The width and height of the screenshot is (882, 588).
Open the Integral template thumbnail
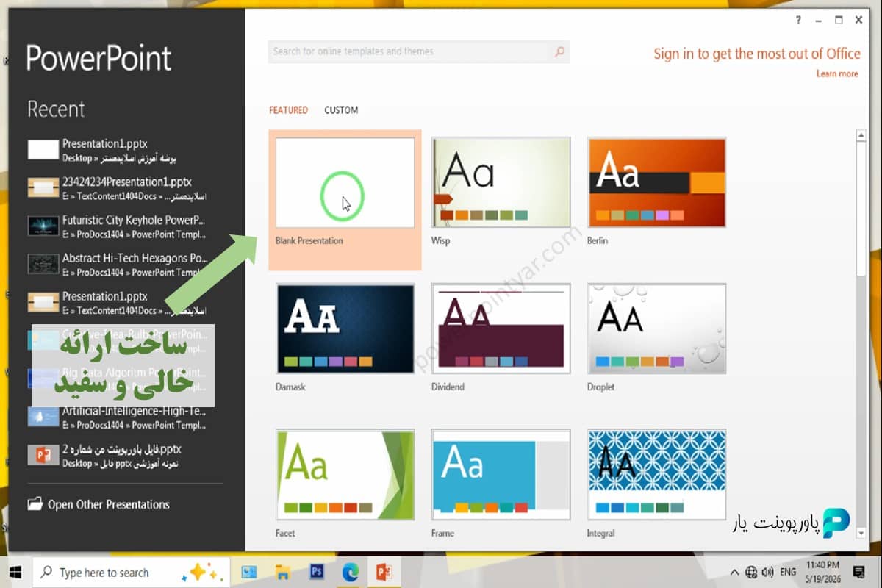tap(656, 475)
